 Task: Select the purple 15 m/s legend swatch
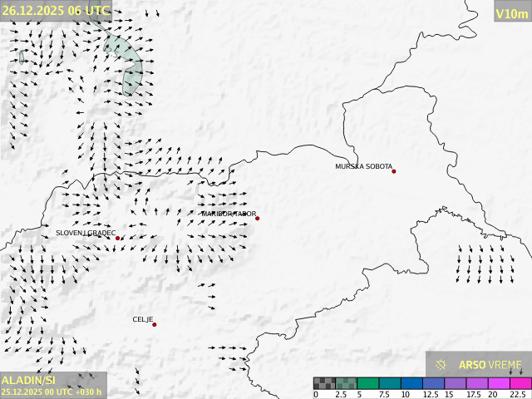(x=456, y=383)
